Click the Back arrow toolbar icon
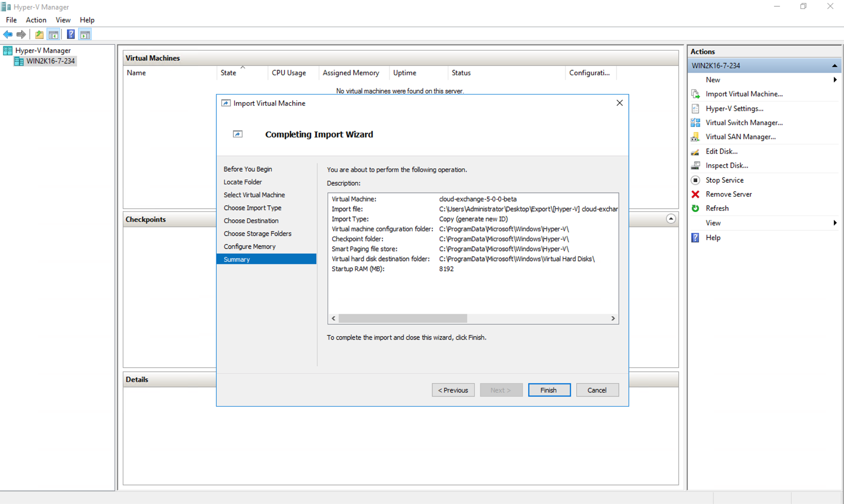 pos(7,35)
